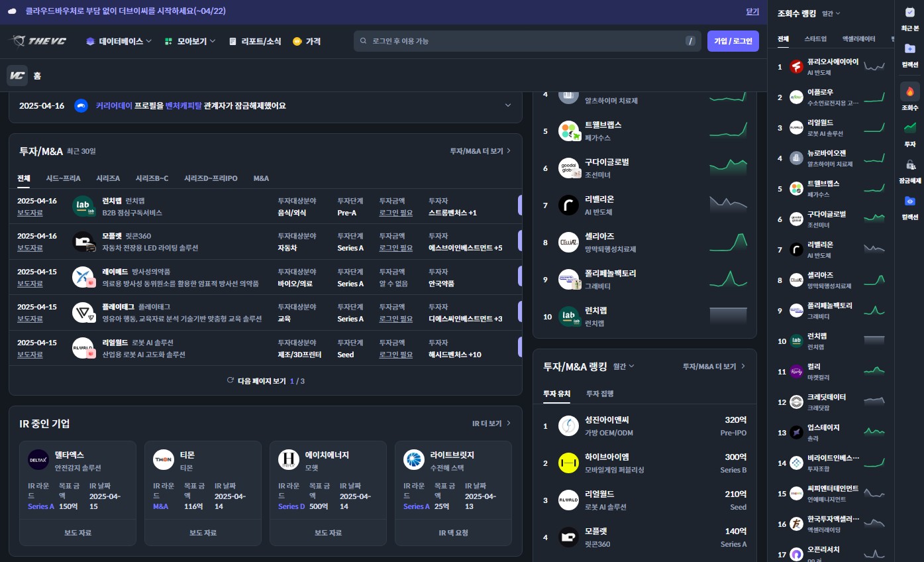Click the 이플로우 logo in sidebar ranking
This screenshot has width=924, height=562.
coord(797,97)
